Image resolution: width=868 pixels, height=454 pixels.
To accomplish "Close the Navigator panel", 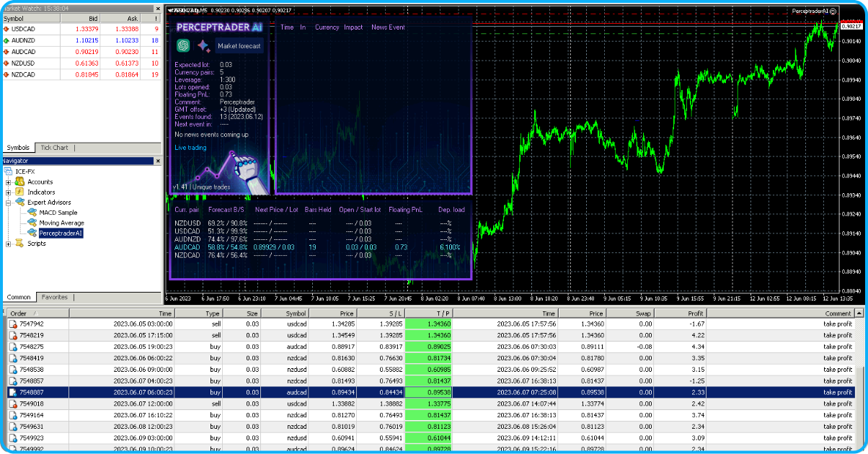I will (x=158, y=161).
